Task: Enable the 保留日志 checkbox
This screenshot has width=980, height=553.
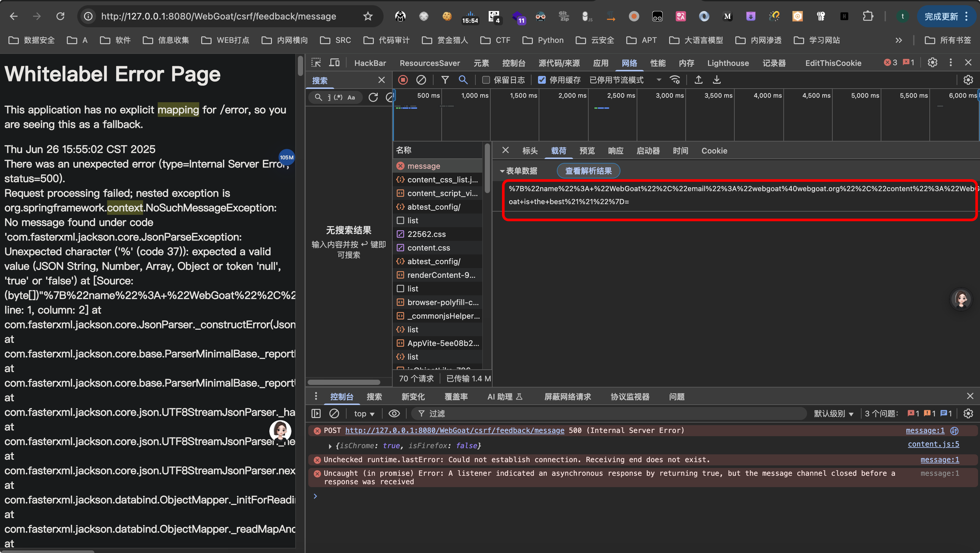Action: click(486, 80)
